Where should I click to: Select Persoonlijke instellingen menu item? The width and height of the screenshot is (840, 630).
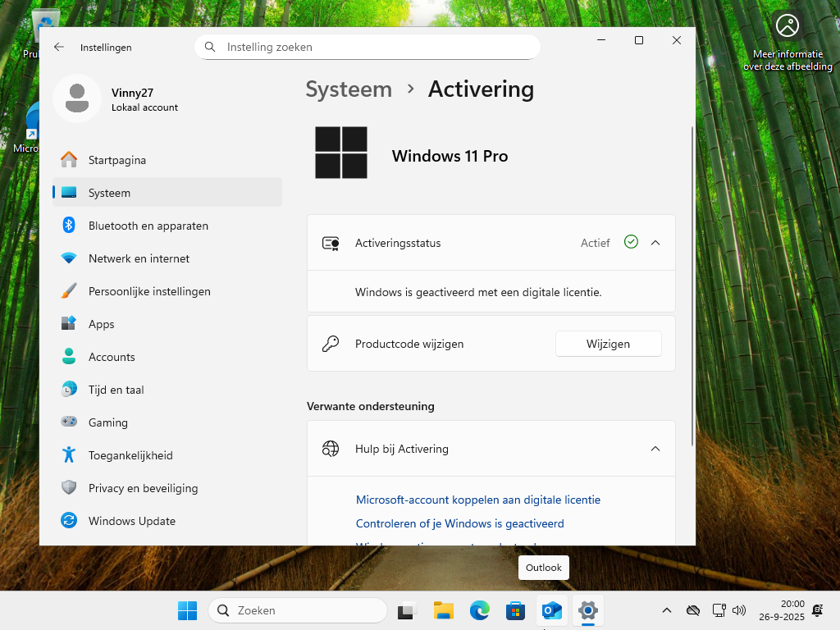pyautogui.click(x=167, y=291)
